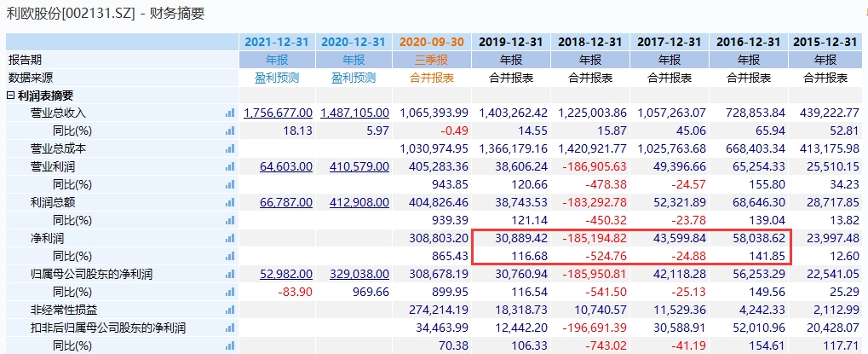This screenshot has height=354, width=868.
Task: Click growth value 141.85
Action: [767, 257]
